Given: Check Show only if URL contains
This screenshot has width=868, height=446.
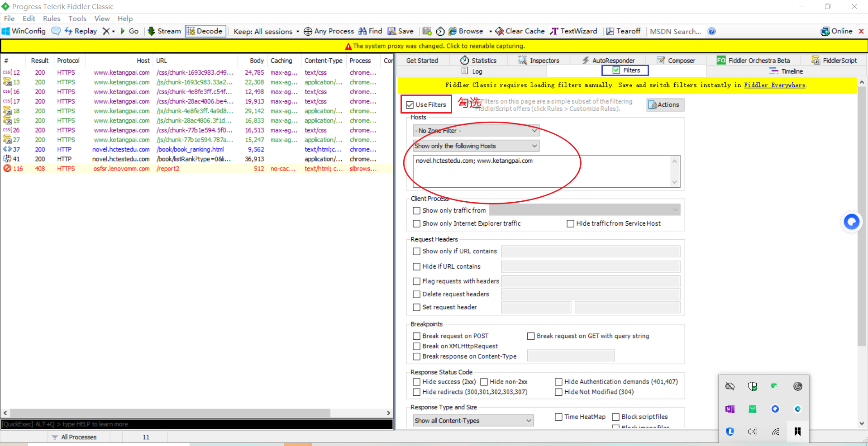Looking at the screenshot, I should pos(417,251).
